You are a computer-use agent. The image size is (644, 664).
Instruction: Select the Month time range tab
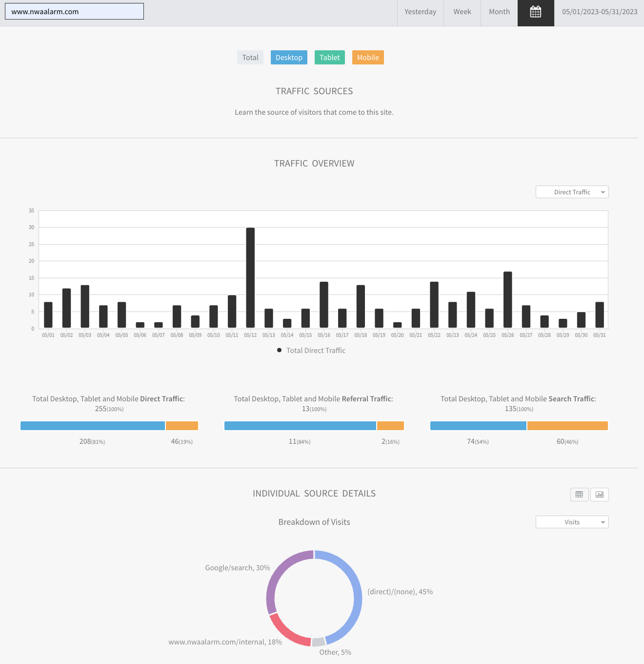point(499,12)
